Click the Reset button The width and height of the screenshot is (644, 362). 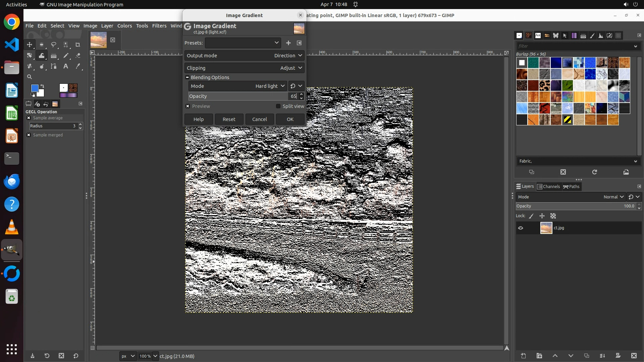click(x=229, y=119)
